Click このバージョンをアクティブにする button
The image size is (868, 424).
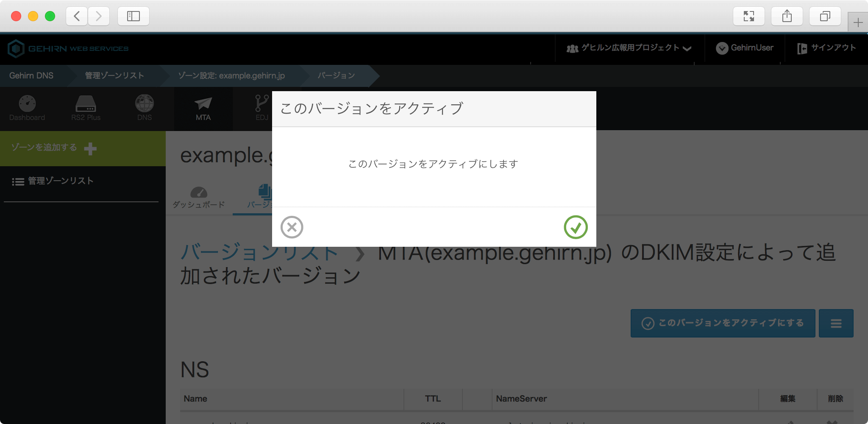click(723, 324)
